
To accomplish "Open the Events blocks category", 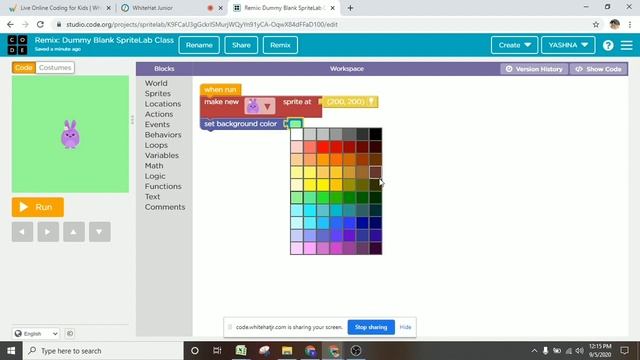I will (157, 124).
